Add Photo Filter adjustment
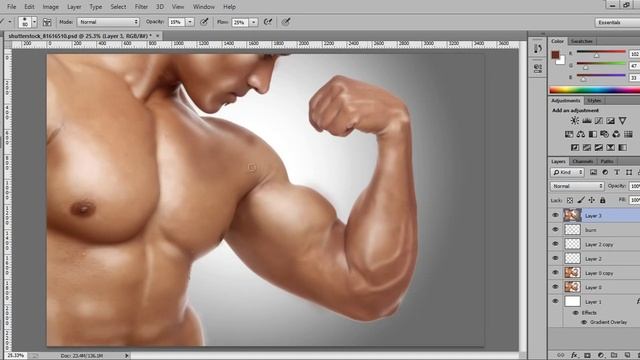The width and height of the screenshot is (640, 360). (604, 134)
